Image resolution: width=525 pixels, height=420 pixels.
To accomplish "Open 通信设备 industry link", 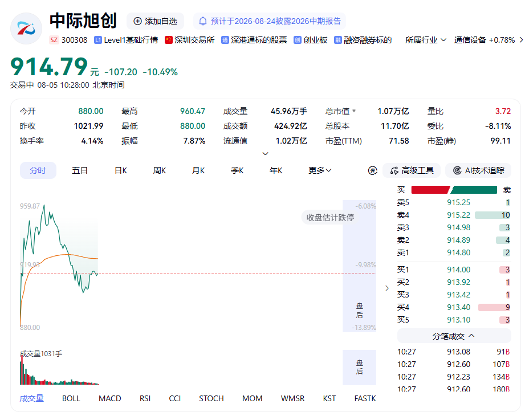I will pyautogui.click(x=484, y=40).
